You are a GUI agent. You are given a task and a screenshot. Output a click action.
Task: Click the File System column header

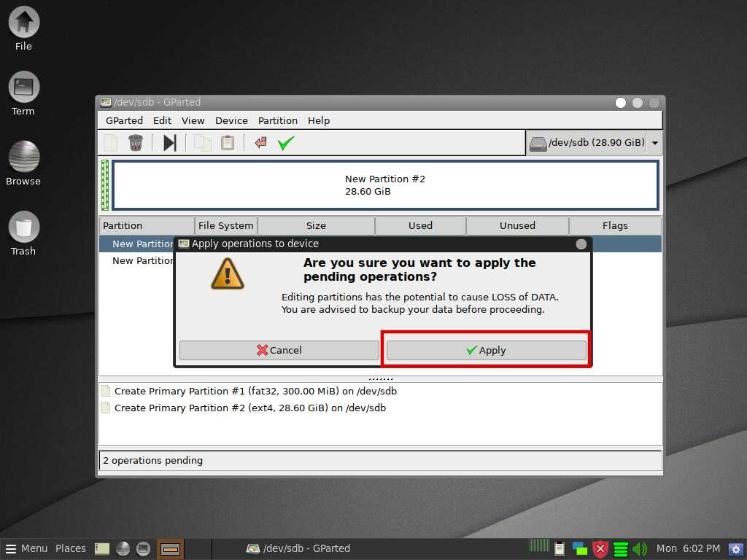(226, 225)
